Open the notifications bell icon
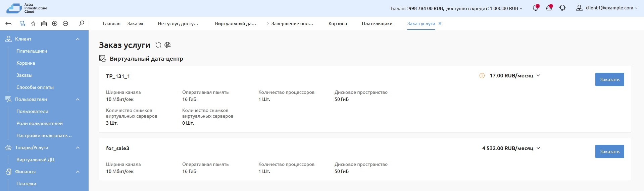The height and width of the screenshot is (191, 644). 536,8
